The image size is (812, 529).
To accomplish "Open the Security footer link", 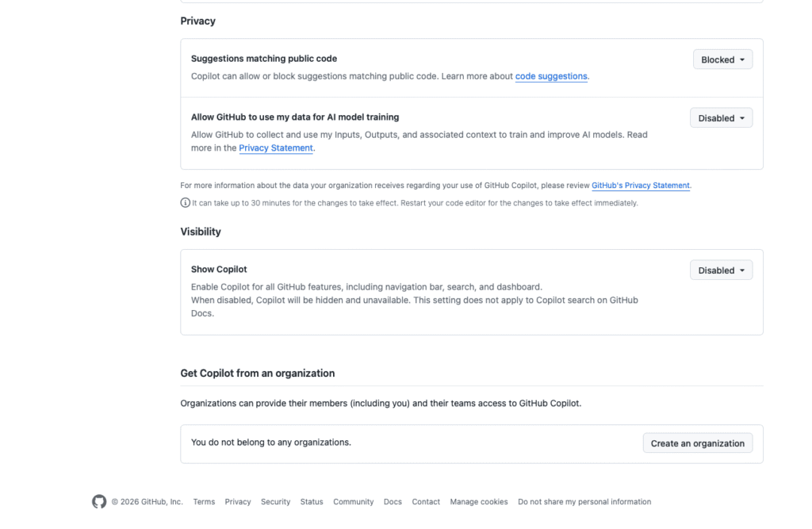I will pyautogui.click(x=275, y=502).
